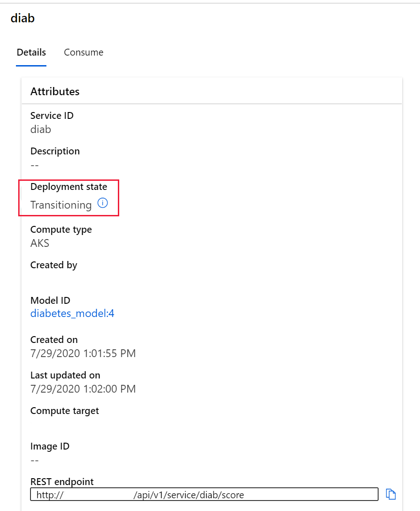Click the Model ID label
The width and height of the screenshot is (420, 511).
tap(50, 301)
